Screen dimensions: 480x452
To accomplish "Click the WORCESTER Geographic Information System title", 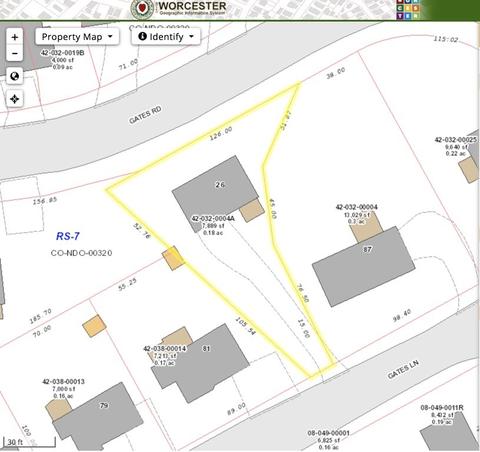I will 192,8.
